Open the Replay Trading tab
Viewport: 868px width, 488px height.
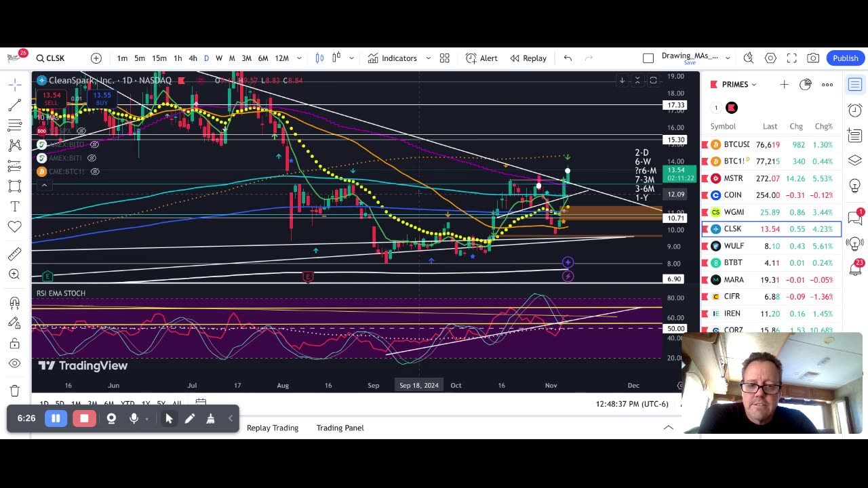point(273,428)
